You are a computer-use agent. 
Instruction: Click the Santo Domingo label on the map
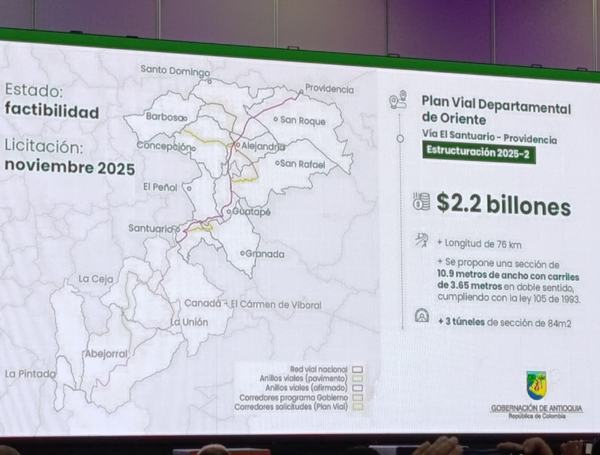click(x=175, y=70)
